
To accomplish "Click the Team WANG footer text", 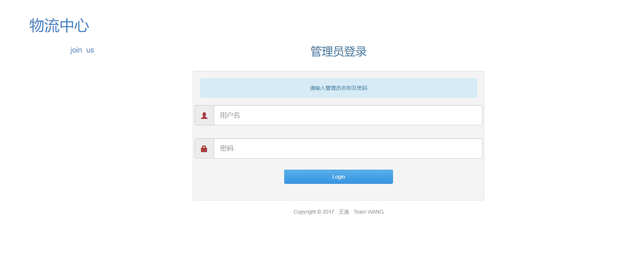I will 368,212.
